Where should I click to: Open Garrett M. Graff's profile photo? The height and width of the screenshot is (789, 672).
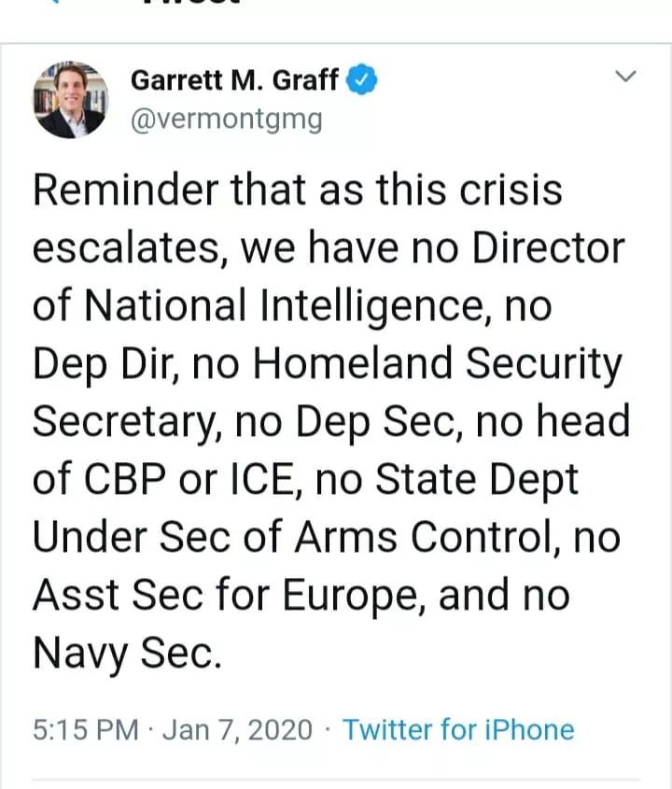[71, 101]
